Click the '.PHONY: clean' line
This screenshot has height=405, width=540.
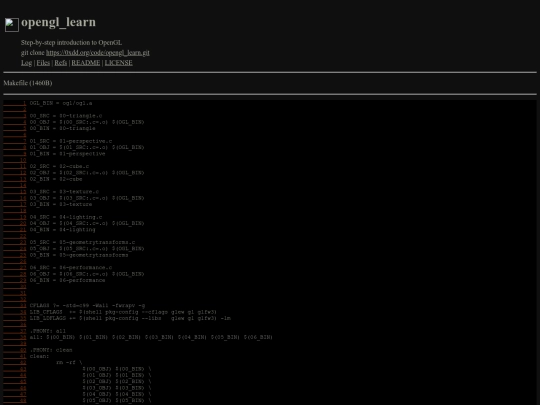point(51,350)
